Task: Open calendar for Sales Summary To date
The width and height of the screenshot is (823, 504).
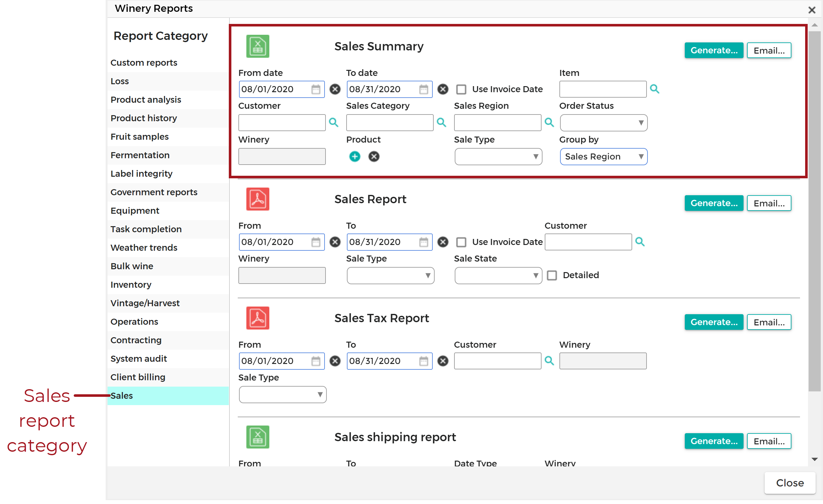Action: click(x=423, y=89)
